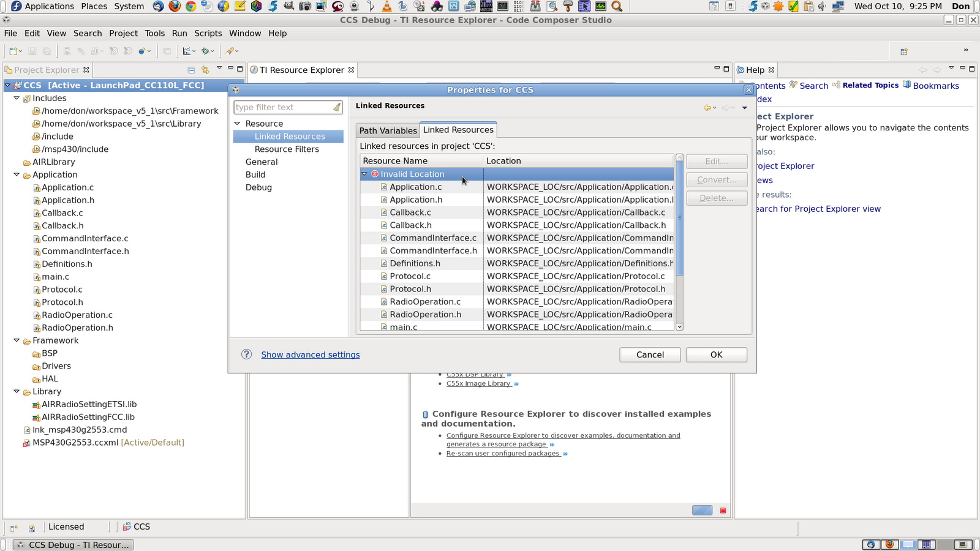980x551 pixels.
Task: Collapse the Includes folder
Action: tap(17, 98)
